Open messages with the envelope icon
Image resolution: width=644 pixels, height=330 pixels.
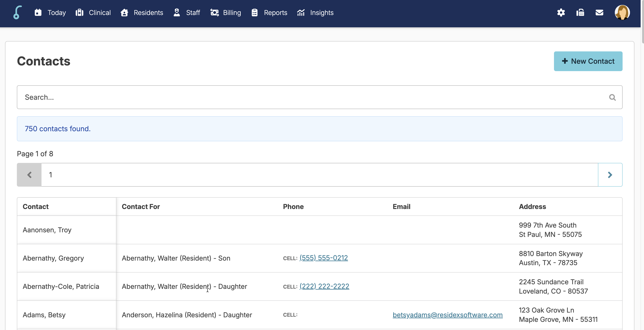(599, 13)
